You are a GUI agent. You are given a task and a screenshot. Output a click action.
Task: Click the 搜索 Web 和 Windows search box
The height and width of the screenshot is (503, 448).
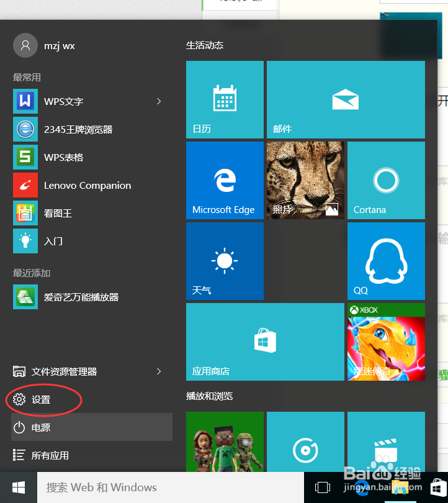pyautogui.click(x=171, y=487)
